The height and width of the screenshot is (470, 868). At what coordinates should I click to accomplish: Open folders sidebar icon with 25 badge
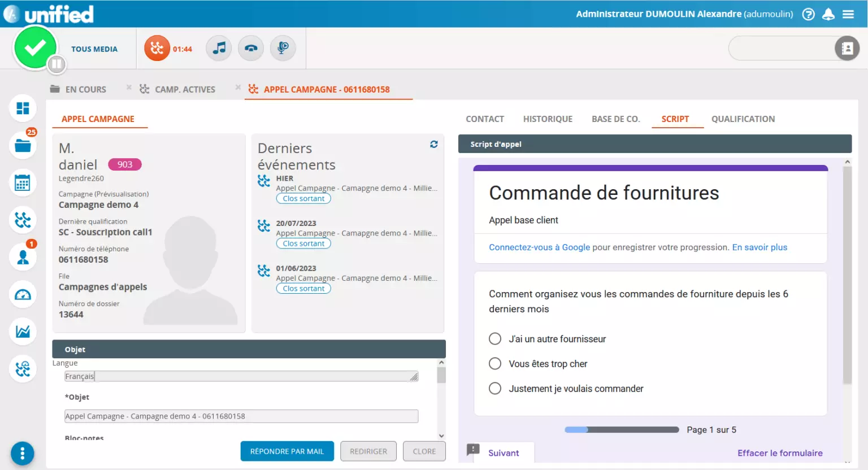click(x=23, y=146)
